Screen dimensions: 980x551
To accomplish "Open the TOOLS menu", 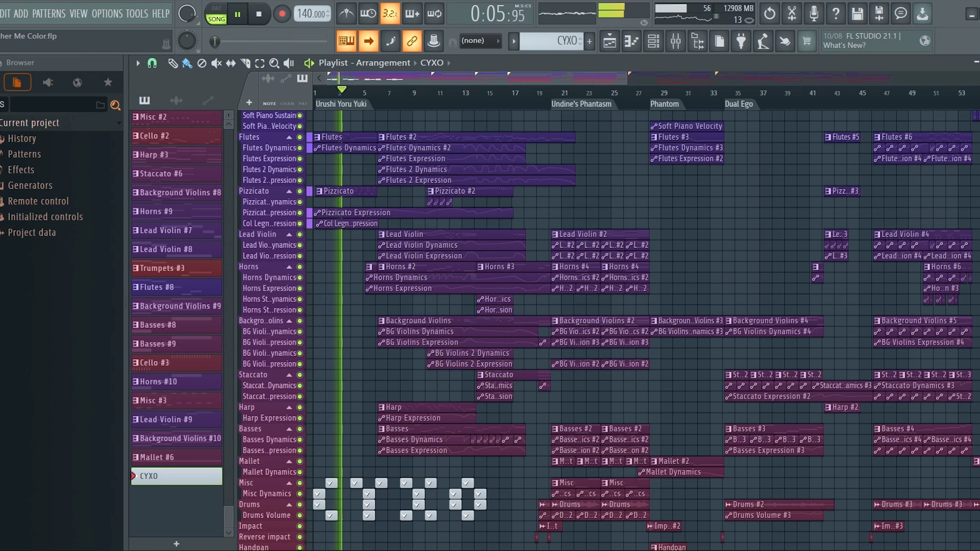I will [137, 14].
